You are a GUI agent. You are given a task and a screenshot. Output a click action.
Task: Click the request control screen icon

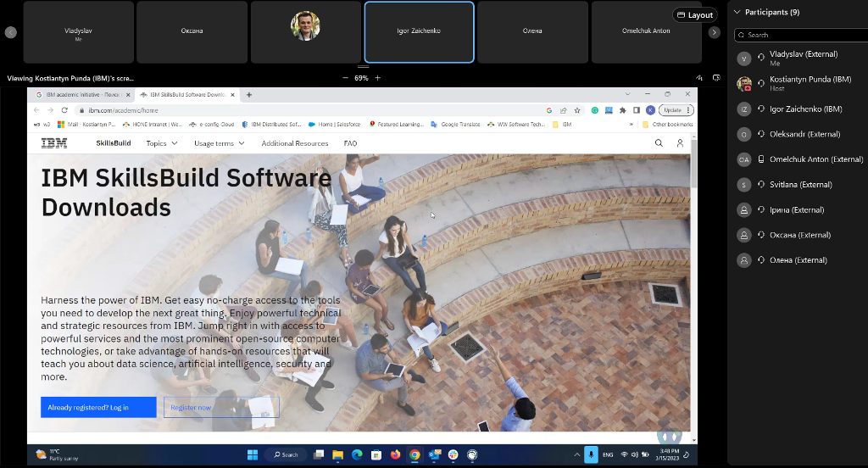[x=716, y=78]
